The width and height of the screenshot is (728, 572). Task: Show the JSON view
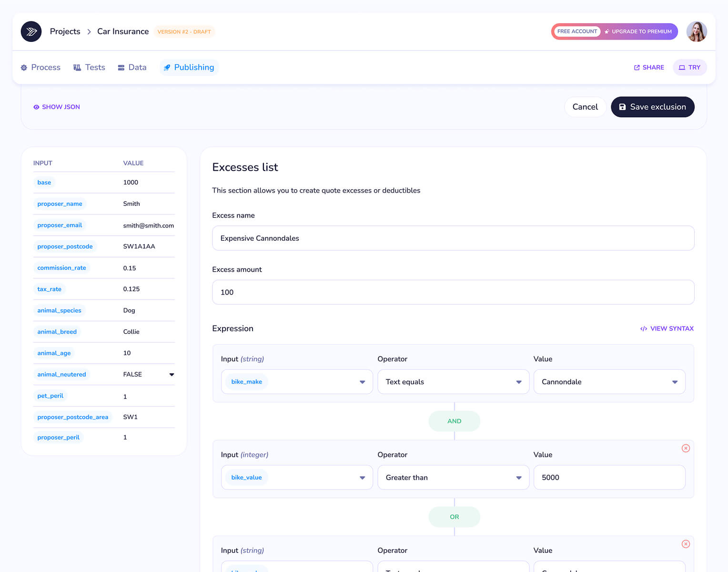(57, 107)
